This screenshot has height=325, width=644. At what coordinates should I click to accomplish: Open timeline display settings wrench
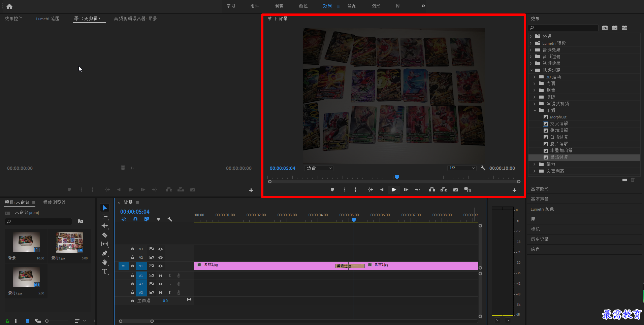170,219
